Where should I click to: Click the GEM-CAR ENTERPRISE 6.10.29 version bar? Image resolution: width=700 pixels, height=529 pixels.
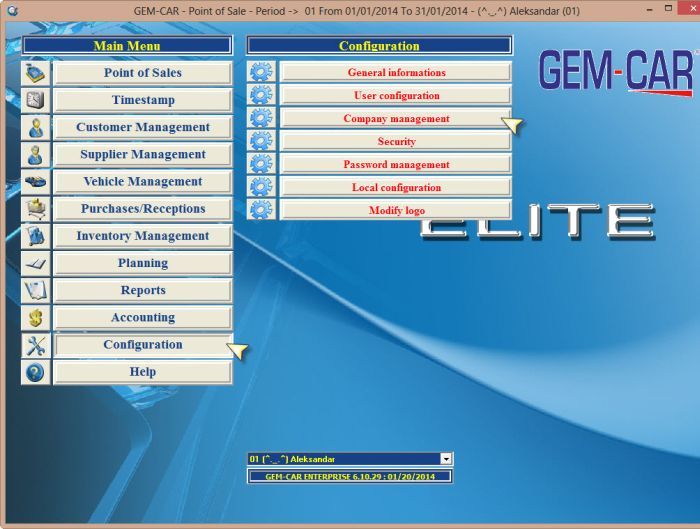[350, 476]
